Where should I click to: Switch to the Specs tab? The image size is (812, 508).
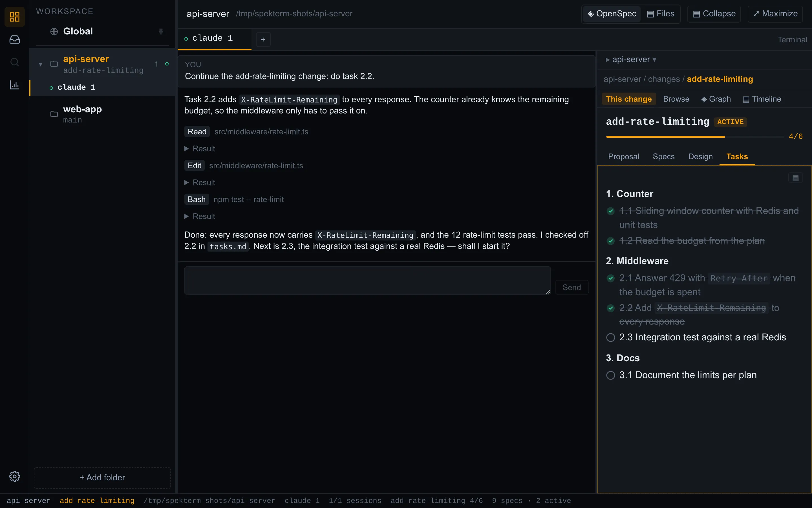click(x=663, y=157)
